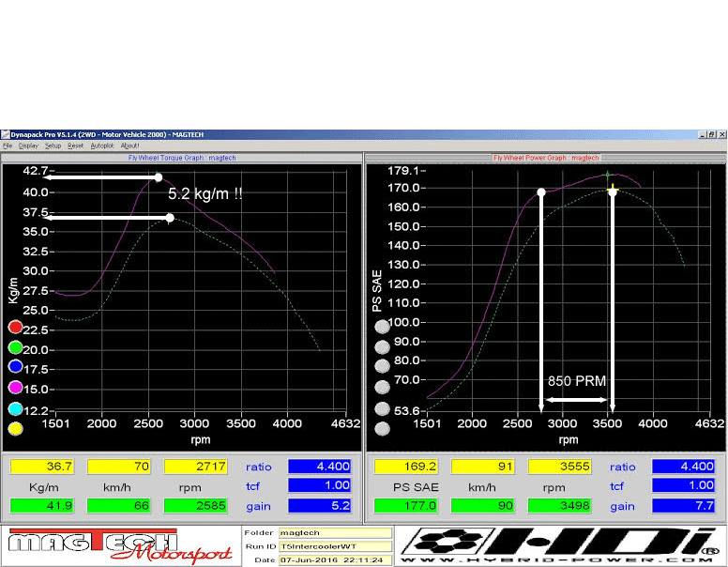This screenshot has width=728, height=567.
Task: Click the Folder field showing magtech
Action: [335, 533]
